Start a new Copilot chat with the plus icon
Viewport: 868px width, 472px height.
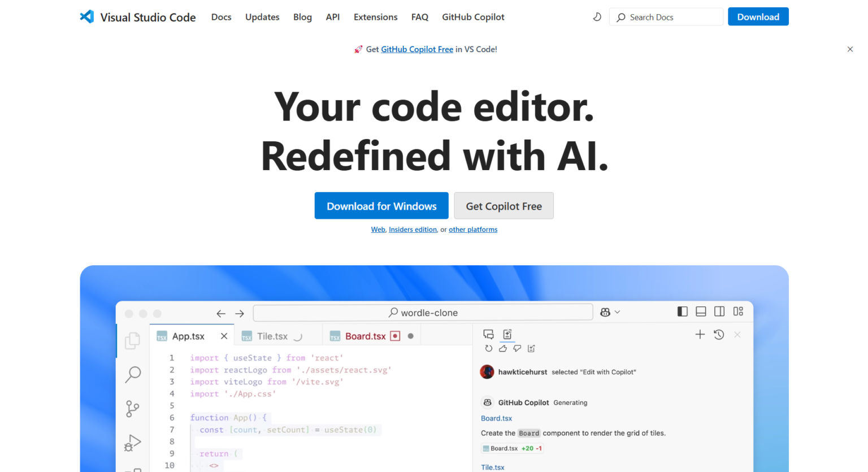point(700,335)
